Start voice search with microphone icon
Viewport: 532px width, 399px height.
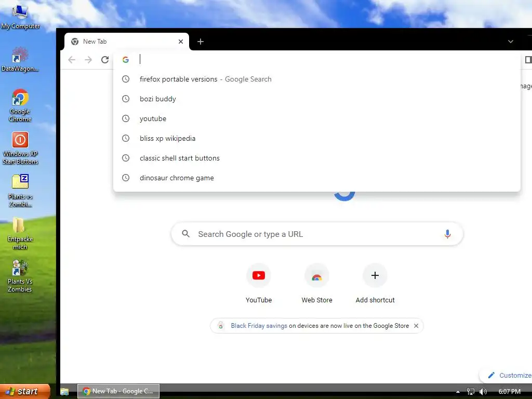[x=447, y=234]
